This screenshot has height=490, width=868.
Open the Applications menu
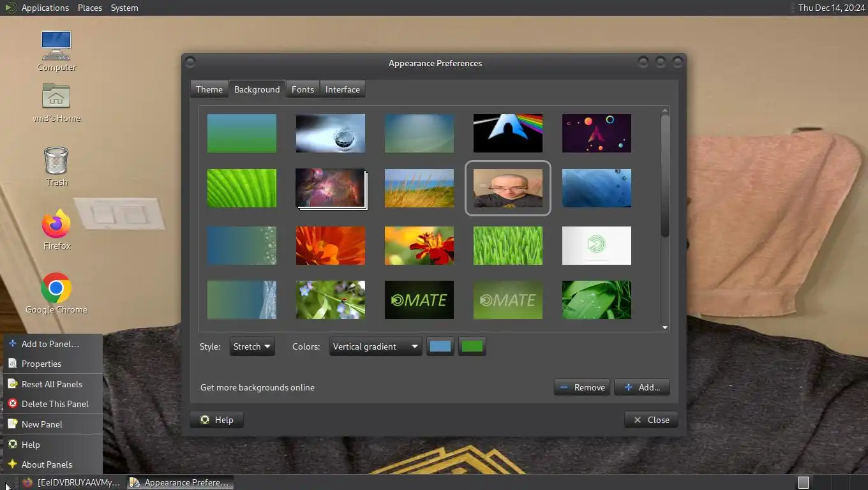(x=45, y=8)
